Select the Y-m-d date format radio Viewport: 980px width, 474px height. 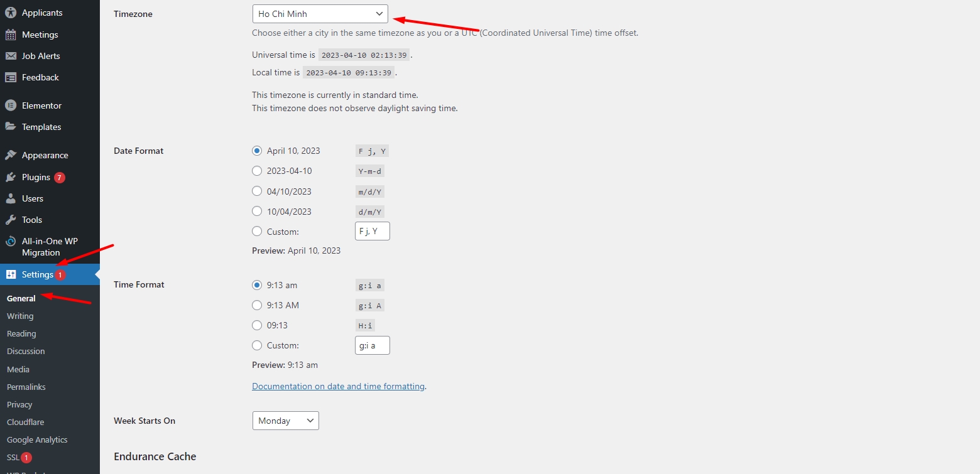(x=257, y=171)
